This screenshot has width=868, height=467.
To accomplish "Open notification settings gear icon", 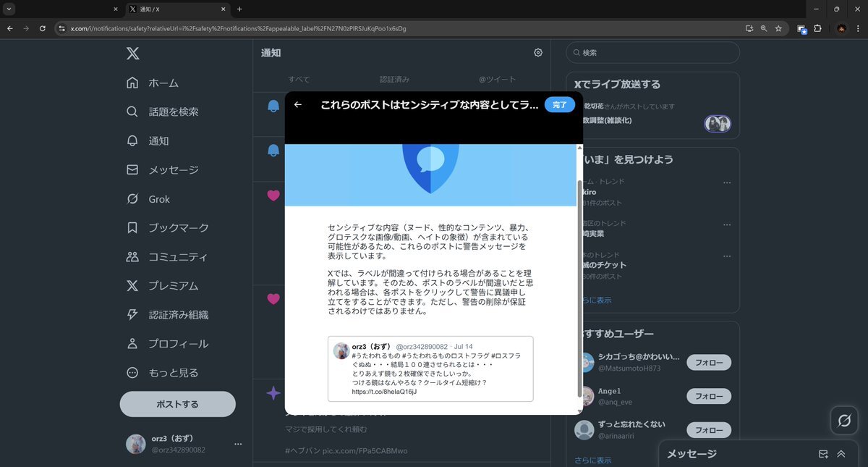I will [538, 53].
